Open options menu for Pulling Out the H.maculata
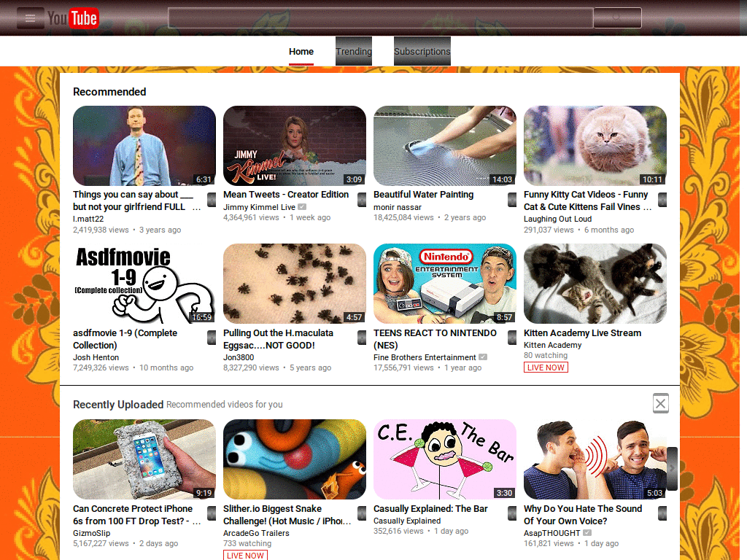The image size is (747, 560). [362, 338]
